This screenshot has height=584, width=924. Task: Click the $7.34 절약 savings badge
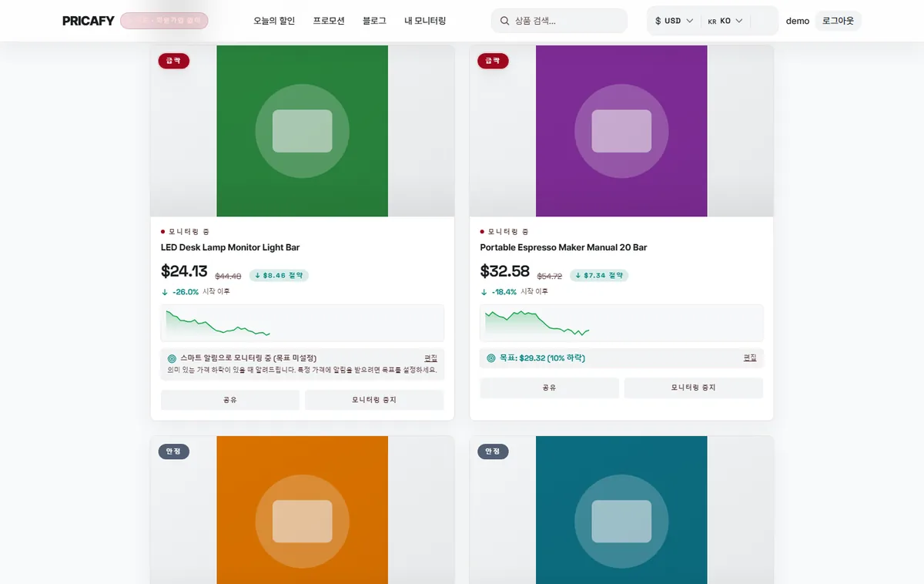click(x=598, y=275)
